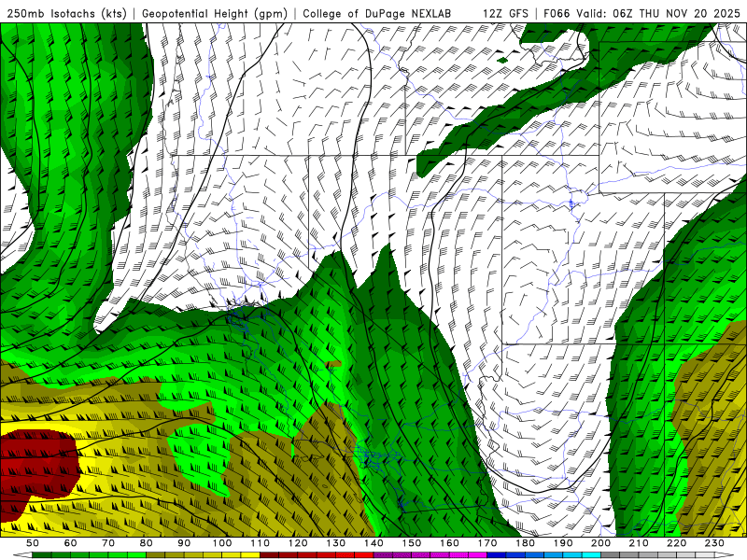Click the '50' colorbar label

click(x=33, y=543)
